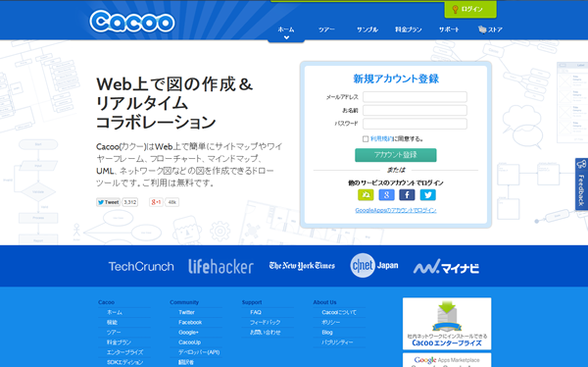
Task: Click the アカウント登録 button
Action: [396, 155]
